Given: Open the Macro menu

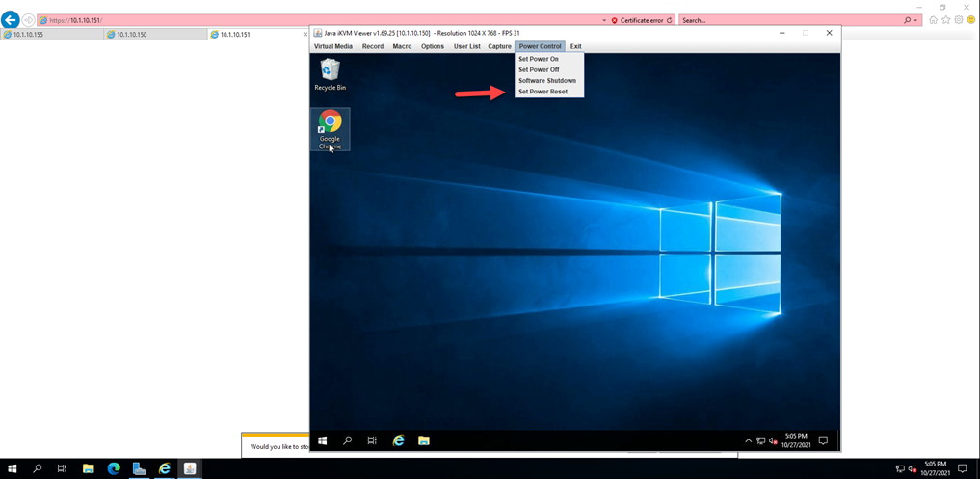Looking at the screenshot, I should tap(402, 46).
